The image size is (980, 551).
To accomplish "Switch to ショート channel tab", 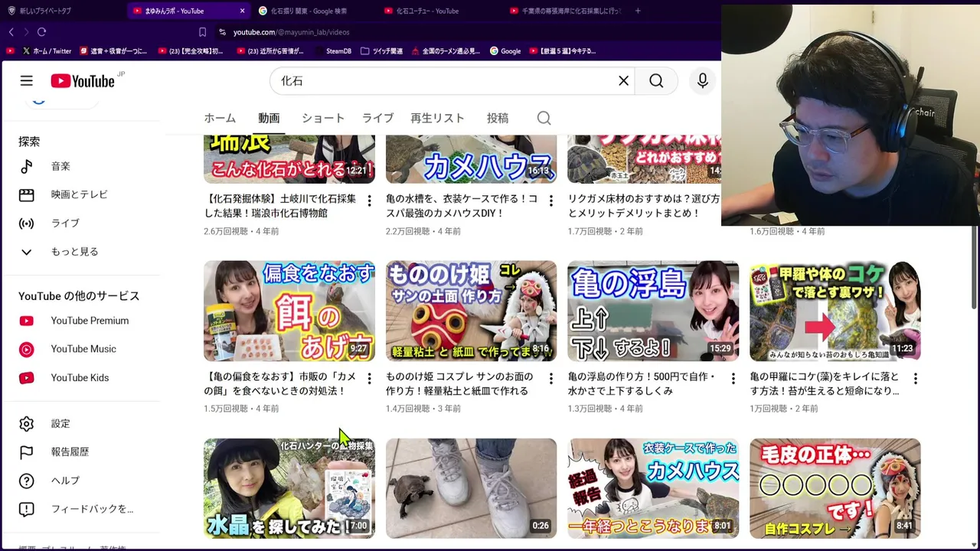I will pyautogui.click(x=323, y=119).
